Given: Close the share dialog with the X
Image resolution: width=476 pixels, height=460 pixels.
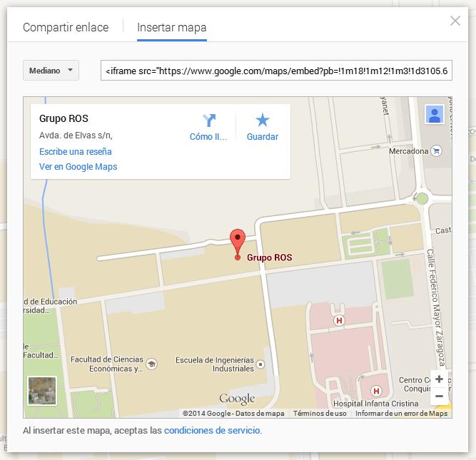Looking at the screenshot, I should click(455, 21).
